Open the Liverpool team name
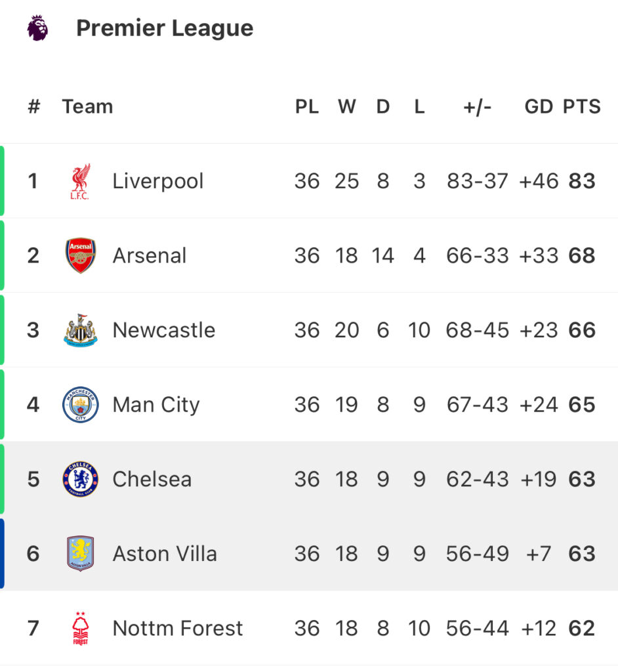Viewport: 618px width, 672px height. pyautogui.click(x=157, y=181)
